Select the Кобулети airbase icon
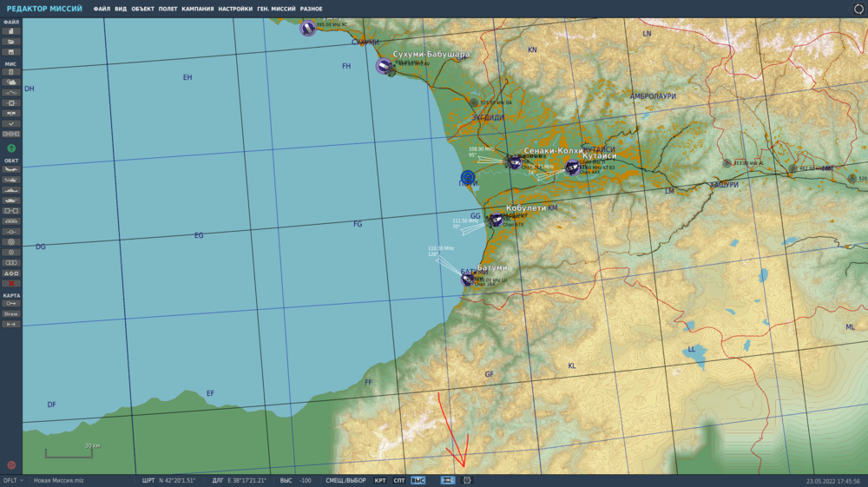 tap(496, 220)
